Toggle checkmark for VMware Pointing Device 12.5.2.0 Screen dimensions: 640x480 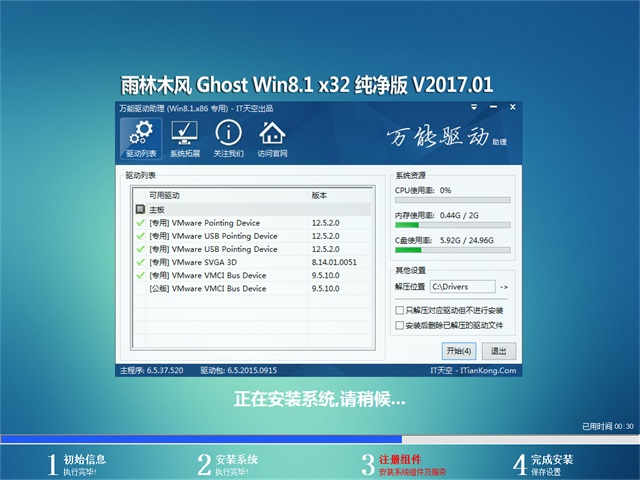tap(140, 223)
